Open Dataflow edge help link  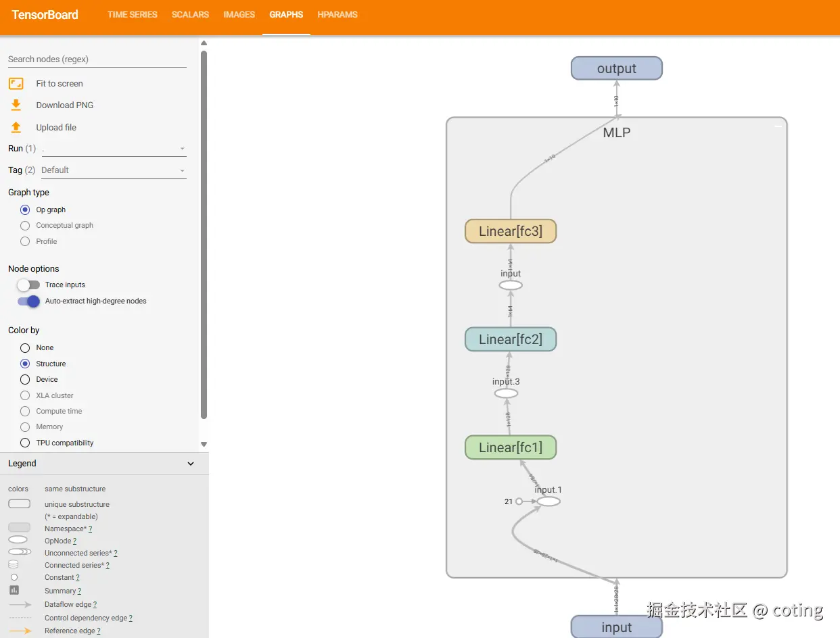click(95, 605)
